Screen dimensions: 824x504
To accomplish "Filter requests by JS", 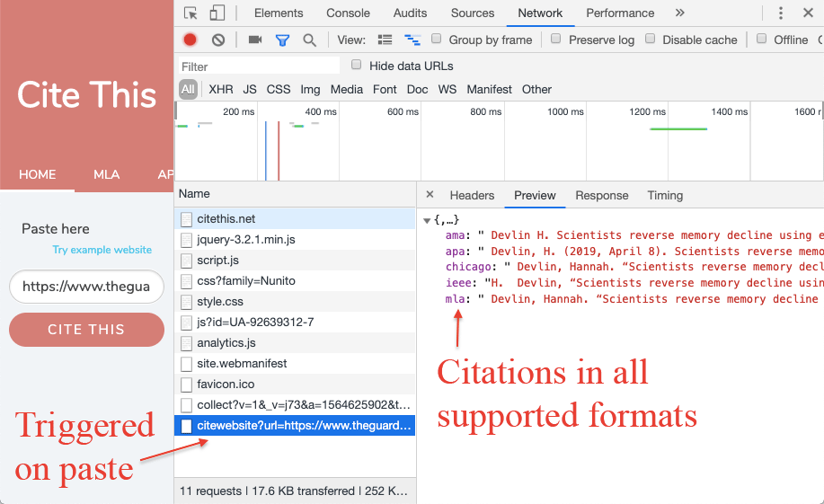I will click(250, 89).
